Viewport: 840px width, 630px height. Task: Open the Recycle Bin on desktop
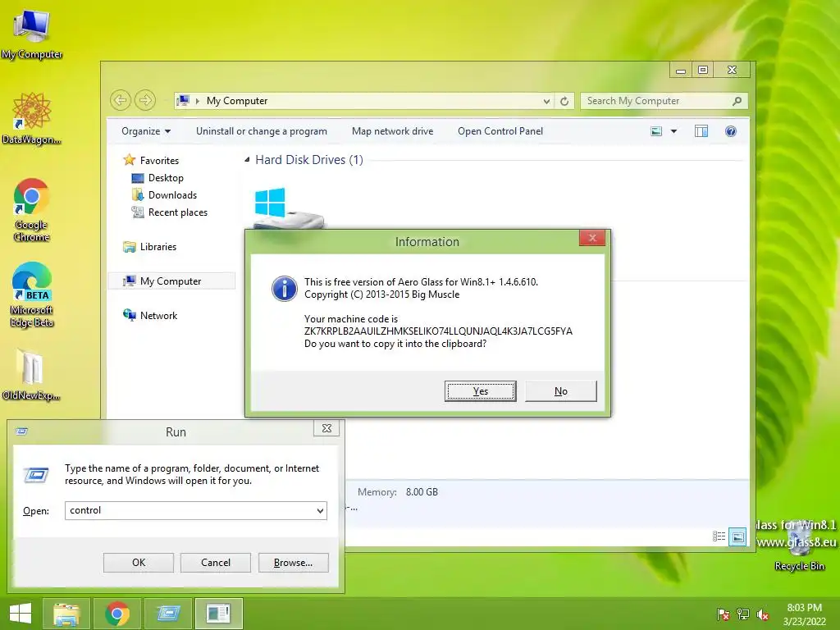tap(799, 546)
